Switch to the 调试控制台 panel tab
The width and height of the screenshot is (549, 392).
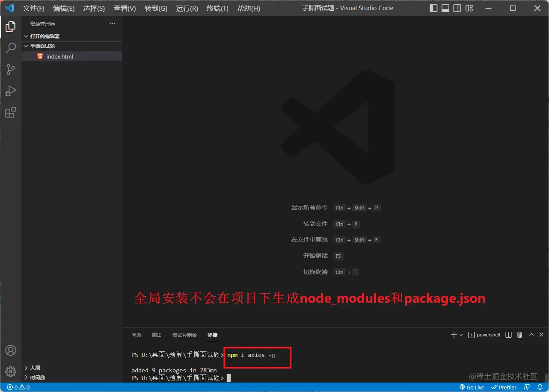click(x=185, y=335)
